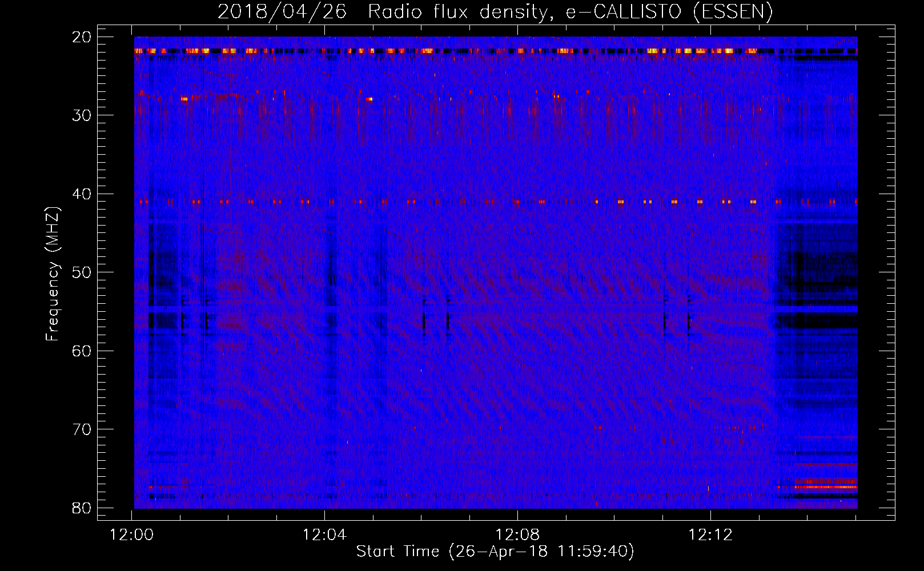Click the 'Frequency (MHZ)' axis label
This screenshot has height=571, width=924.
point(53,274)
